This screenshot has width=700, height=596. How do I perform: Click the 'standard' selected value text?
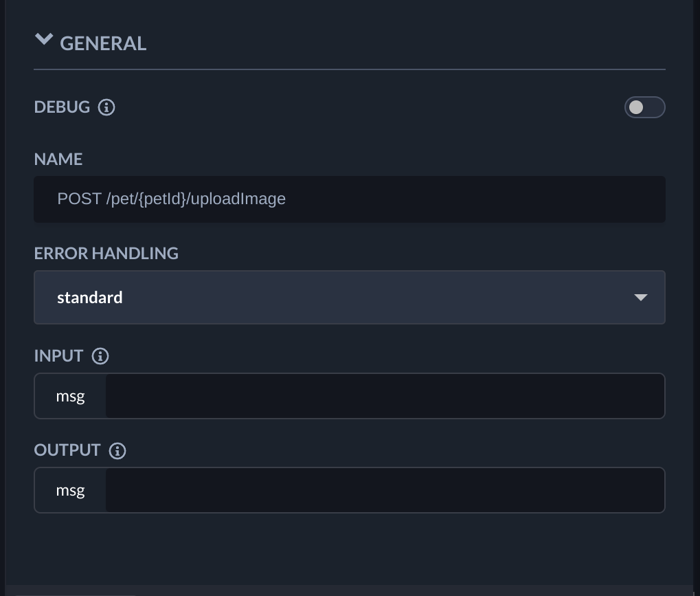90,298
